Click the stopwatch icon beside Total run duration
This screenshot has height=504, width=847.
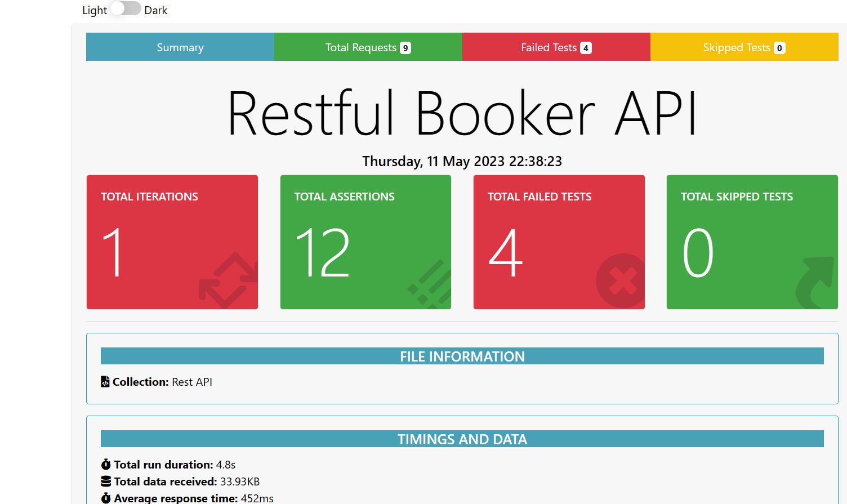click(105, 464)
